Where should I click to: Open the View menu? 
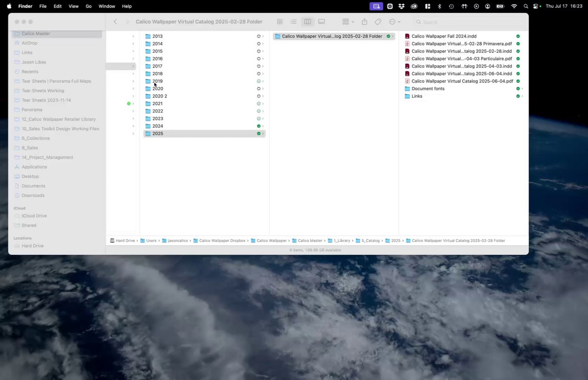[73, 6]
